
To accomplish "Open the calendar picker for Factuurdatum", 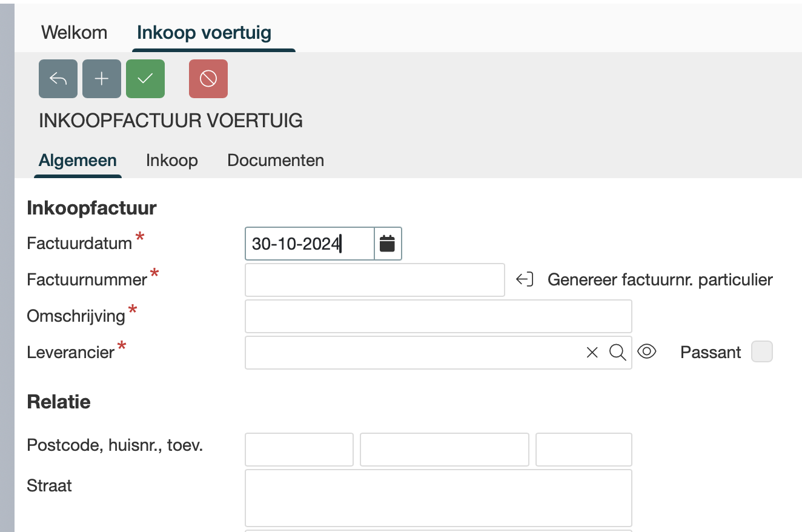I will click(x=388, y=244).
